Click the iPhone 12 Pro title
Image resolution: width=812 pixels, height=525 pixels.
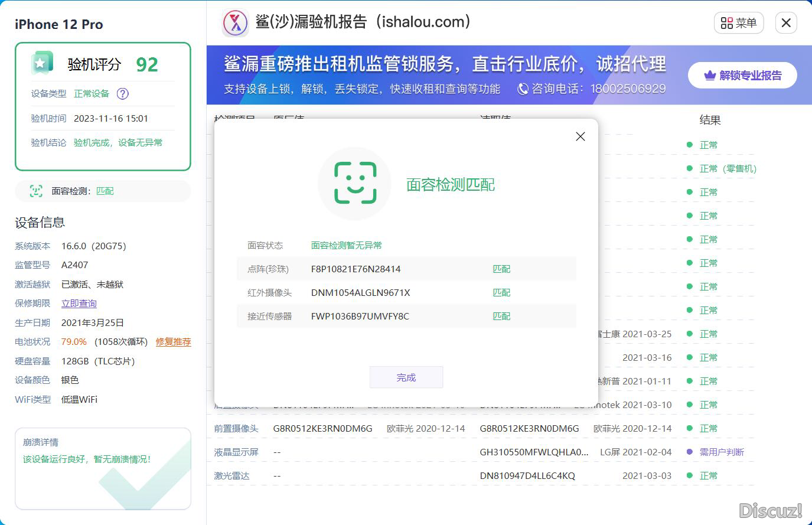coord(59,24)
